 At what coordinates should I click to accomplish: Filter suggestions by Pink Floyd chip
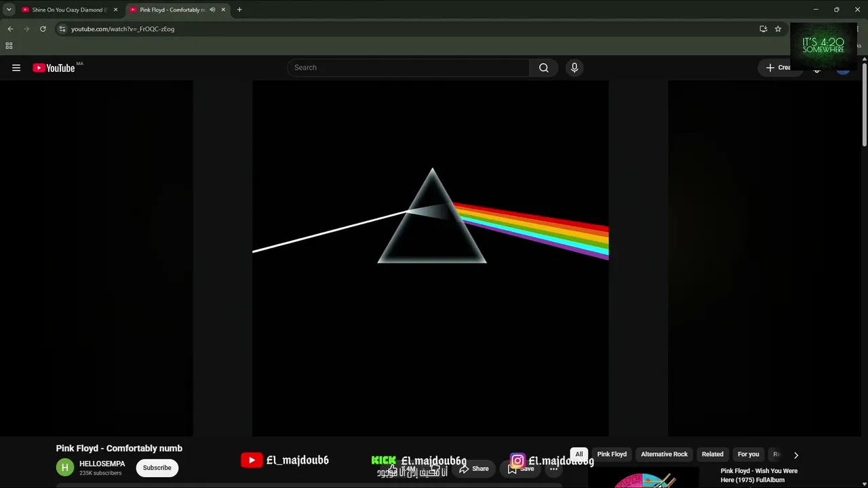[x=612, y=454]
